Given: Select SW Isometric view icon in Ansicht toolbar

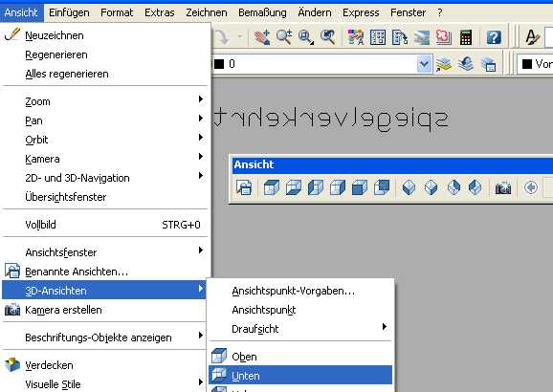Looking at the screenshot, I should 409,187.
